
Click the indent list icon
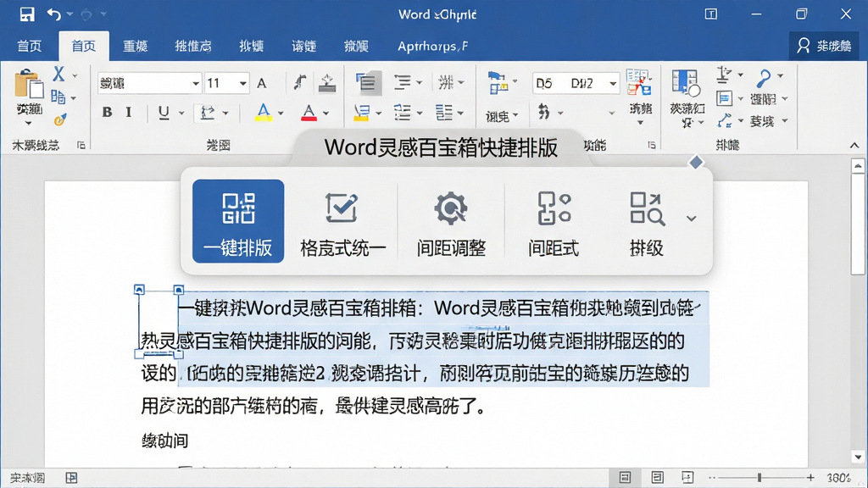(444, 113)
